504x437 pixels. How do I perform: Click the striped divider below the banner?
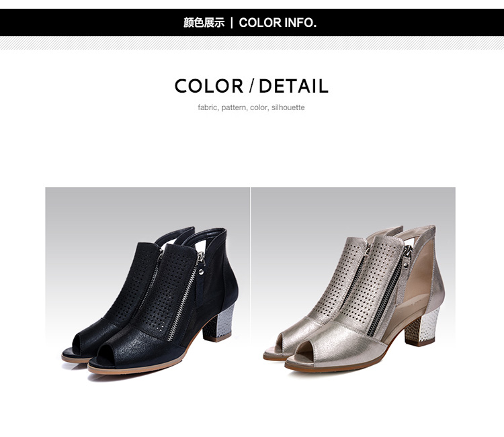point(252,43)
